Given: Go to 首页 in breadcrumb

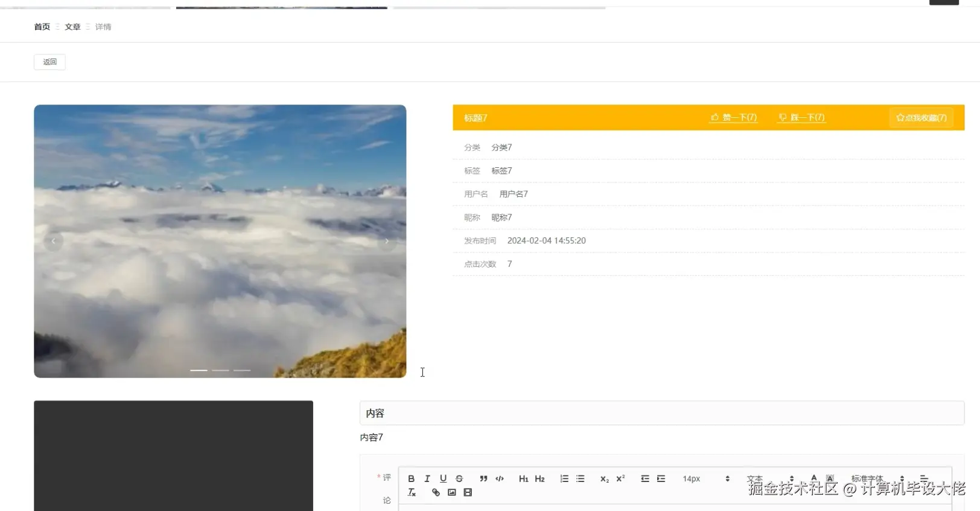Looking at the screenshot, I should (x=42, y=27).
